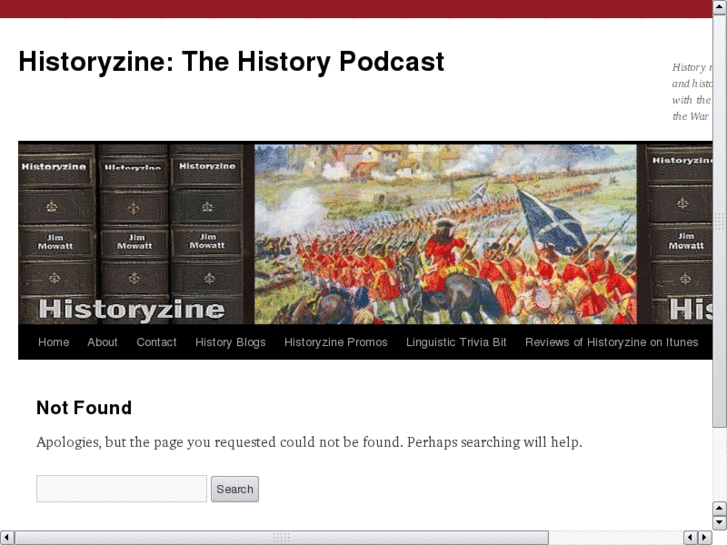Go to the Contact page
This screenshot has width=727, height=545.
click(156, 342)
